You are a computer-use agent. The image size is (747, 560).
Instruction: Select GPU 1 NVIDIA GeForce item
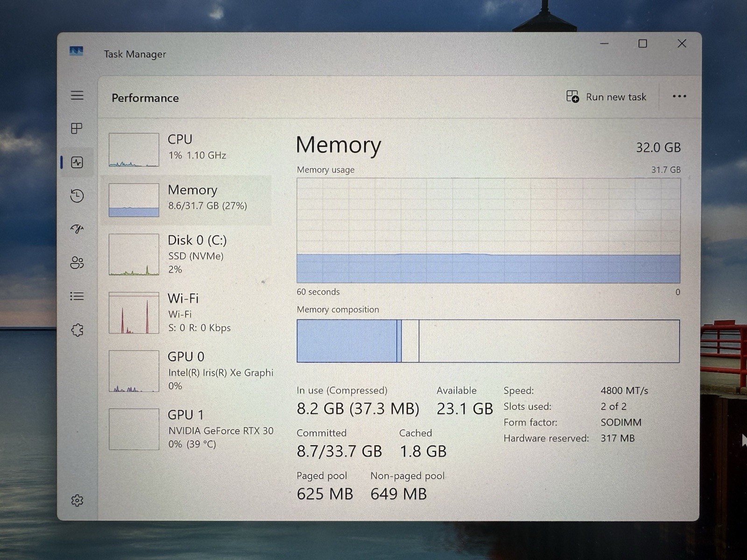187,429
